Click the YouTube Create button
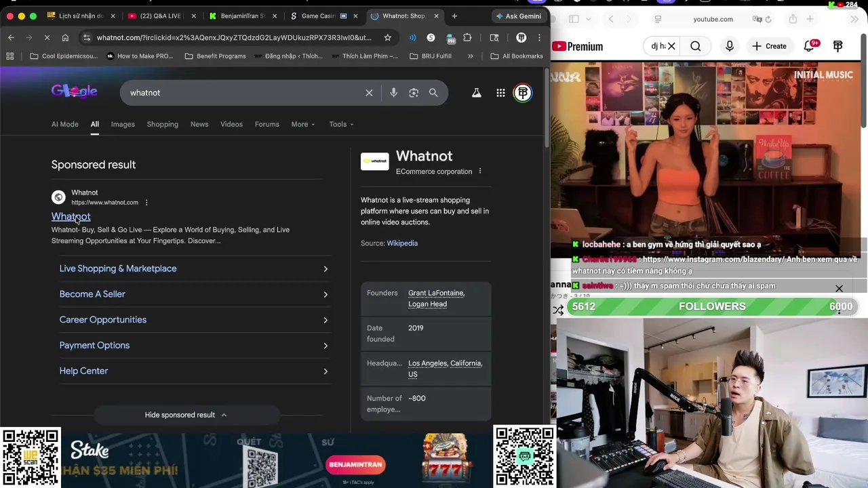The image size is (868, 488). click(x=770, y=46)
